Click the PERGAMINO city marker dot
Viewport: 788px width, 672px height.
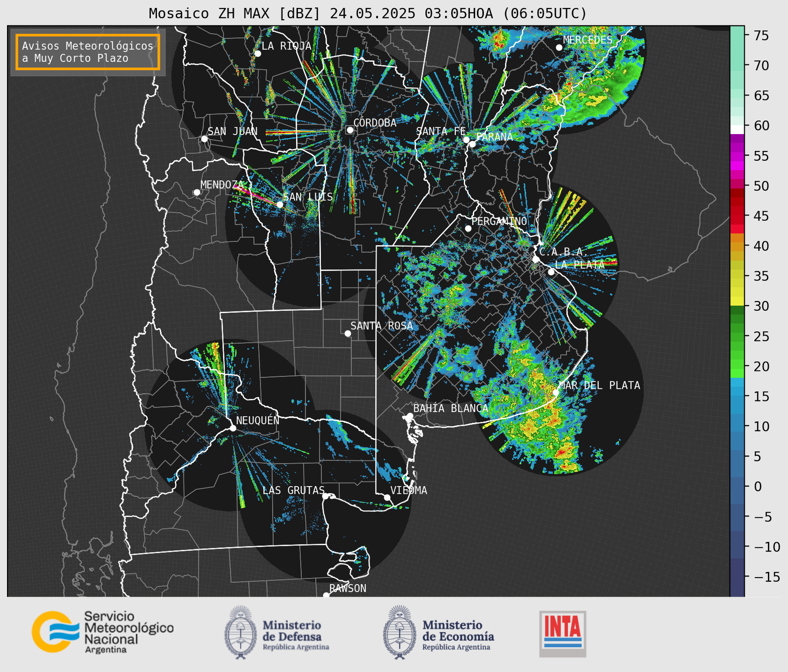pos(468,229)
